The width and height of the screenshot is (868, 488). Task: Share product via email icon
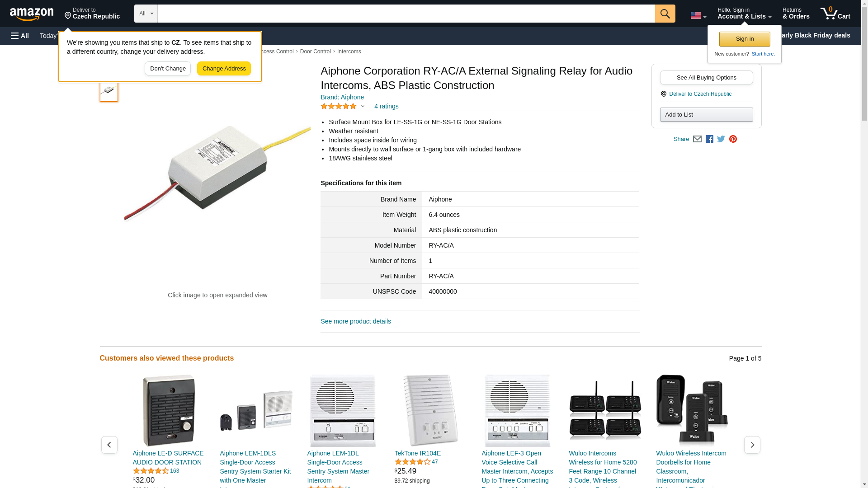(x=697, y=139)
